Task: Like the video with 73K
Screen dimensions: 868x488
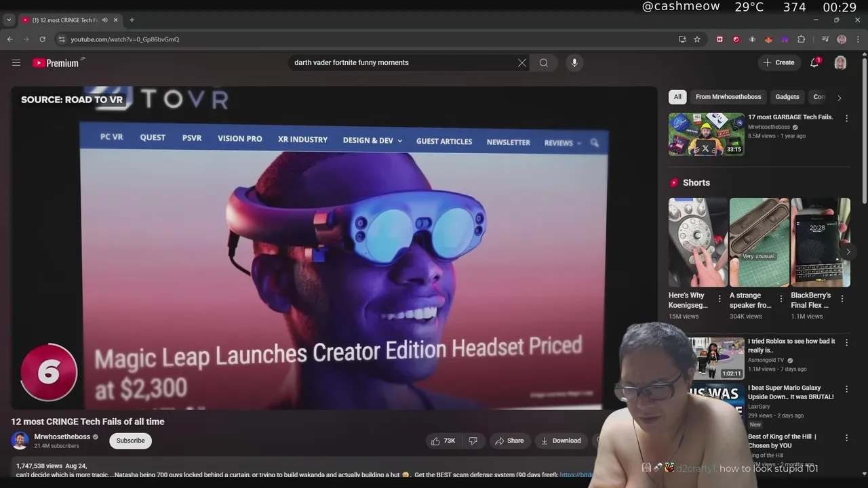Action: tap(443, 441)
